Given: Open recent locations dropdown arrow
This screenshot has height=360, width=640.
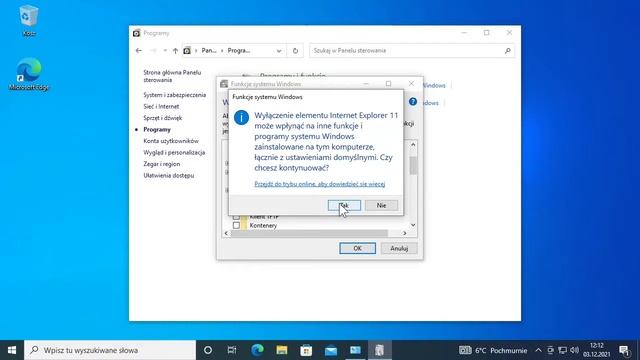Looking at the screenshot, I should [165, 51].
